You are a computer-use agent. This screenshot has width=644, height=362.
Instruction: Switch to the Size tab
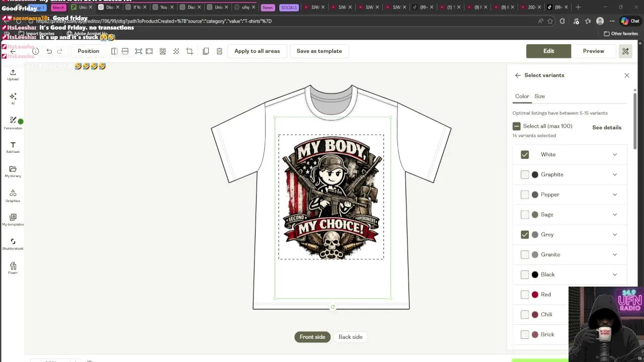(539, 97)
